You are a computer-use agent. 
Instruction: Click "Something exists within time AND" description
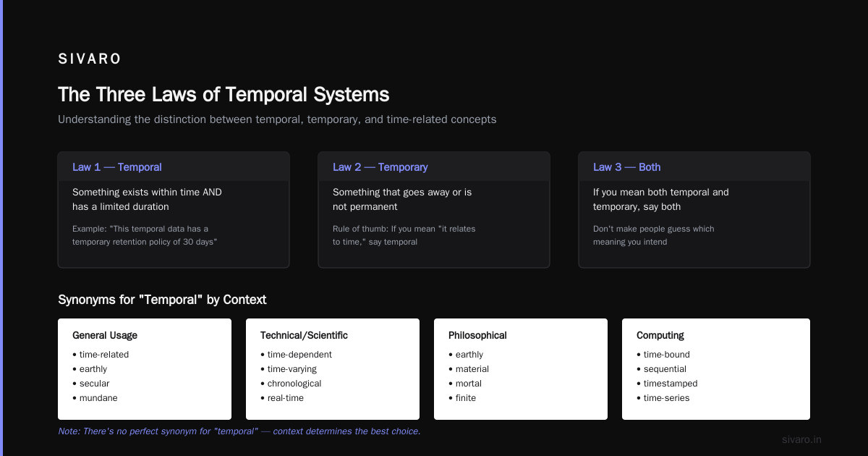click(x=147, y=200)
